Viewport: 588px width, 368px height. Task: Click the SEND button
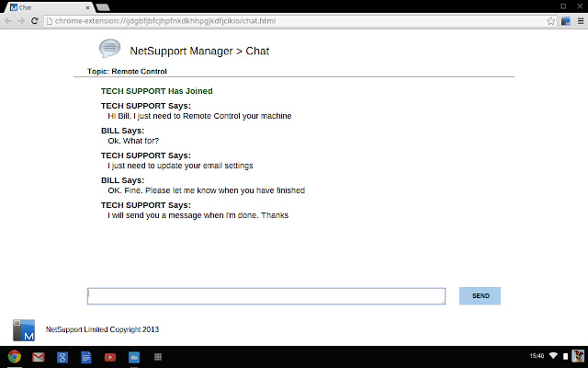tap(480, 296)
